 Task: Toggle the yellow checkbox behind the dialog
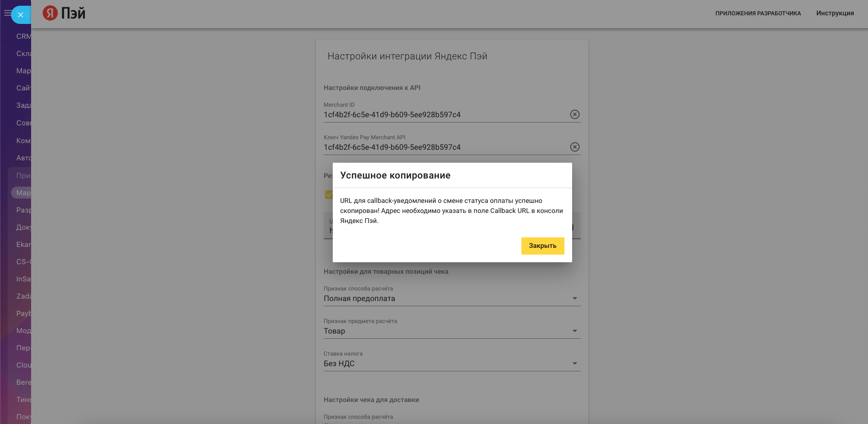pyautogui.click(x=328, y=194)
